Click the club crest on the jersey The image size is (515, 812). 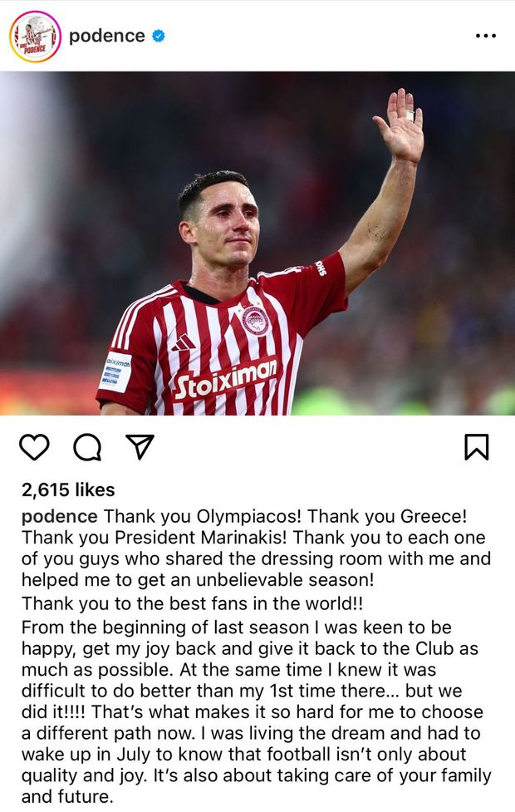(x=254, y=320)
